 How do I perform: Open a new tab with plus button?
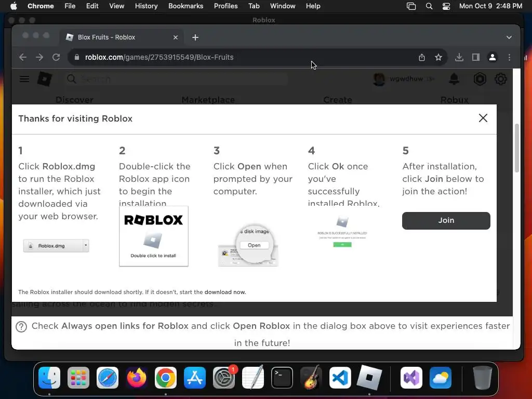195,37
